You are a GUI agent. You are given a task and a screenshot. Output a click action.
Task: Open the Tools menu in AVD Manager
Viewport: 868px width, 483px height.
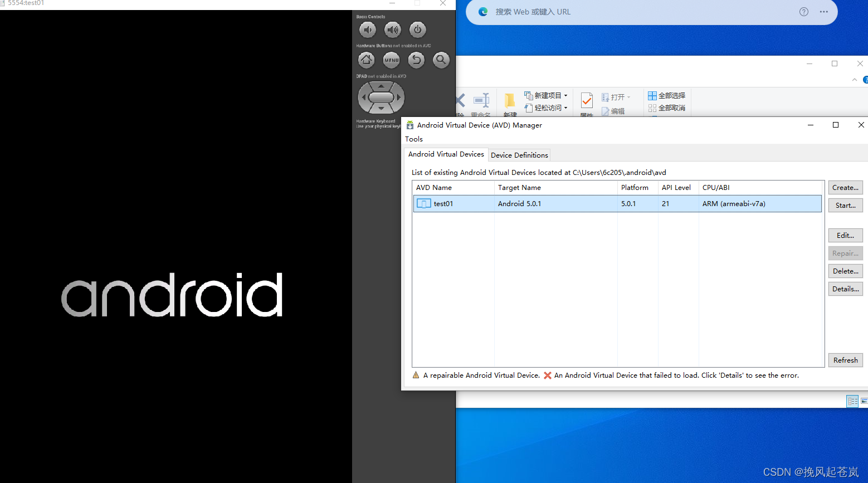414,139
